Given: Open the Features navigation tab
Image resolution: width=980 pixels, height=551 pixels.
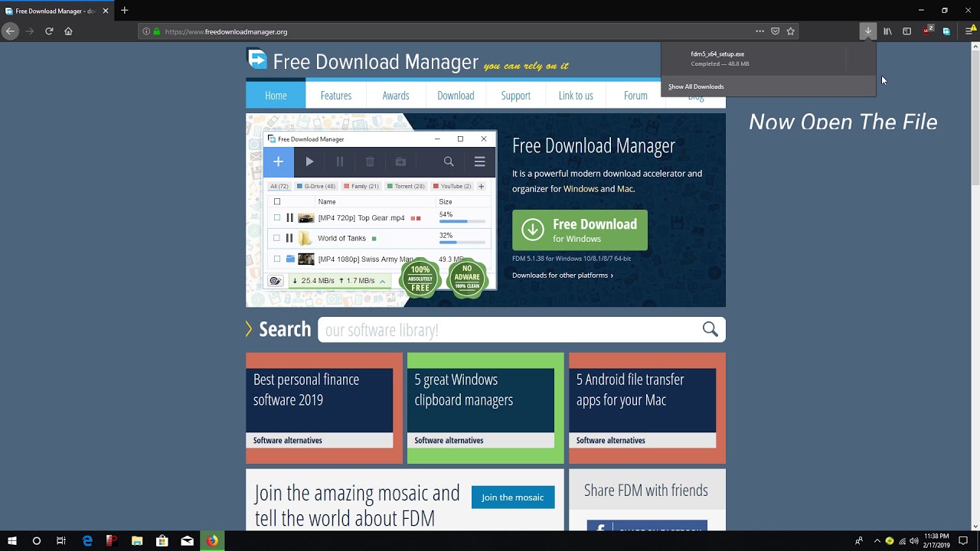Looking at the screenshot, I should click(336, 96).
